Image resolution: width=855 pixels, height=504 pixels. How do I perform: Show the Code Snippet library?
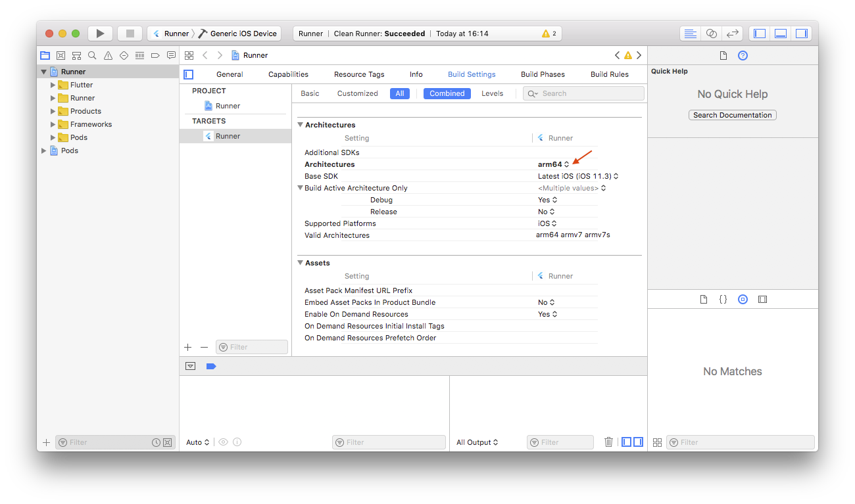[723, 299]
